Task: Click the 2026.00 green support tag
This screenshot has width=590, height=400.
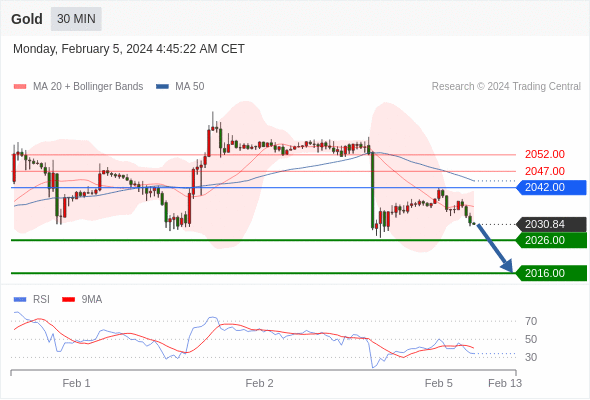Action: click(551, 240)
